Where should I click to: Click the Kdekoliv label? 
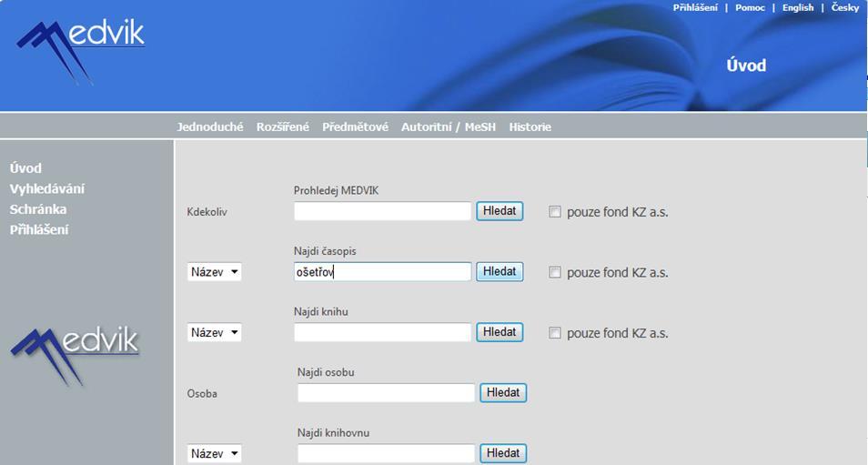[x=207, y=212]
